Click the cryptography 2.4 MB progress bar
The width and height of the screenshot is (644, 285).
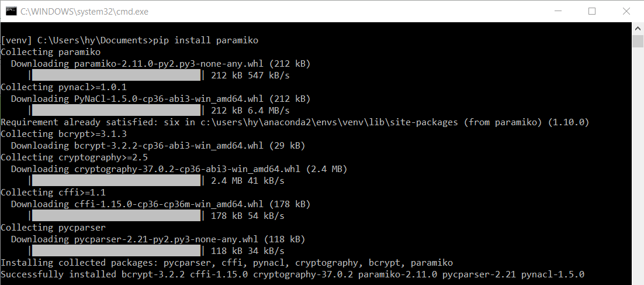coord(116,181)
